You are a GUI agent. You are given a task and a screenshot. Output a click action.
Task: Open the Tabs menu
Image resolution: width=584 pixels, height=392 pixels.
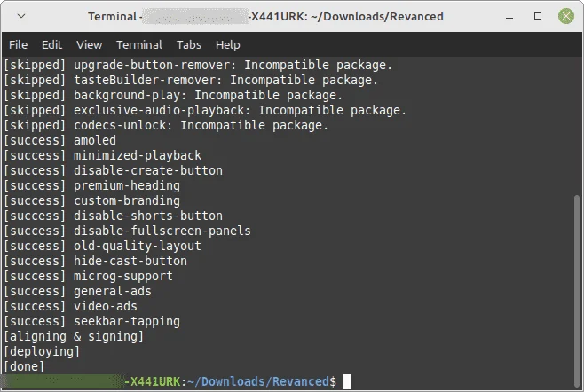[x=188, y=45]
